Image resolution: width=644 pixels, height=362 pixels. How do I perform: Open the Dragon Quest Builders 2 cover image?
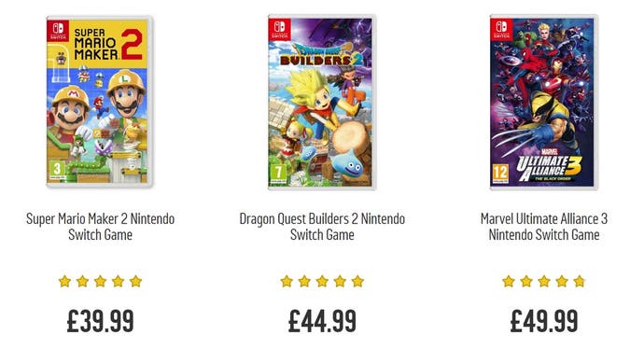click(x=322, y=103)
